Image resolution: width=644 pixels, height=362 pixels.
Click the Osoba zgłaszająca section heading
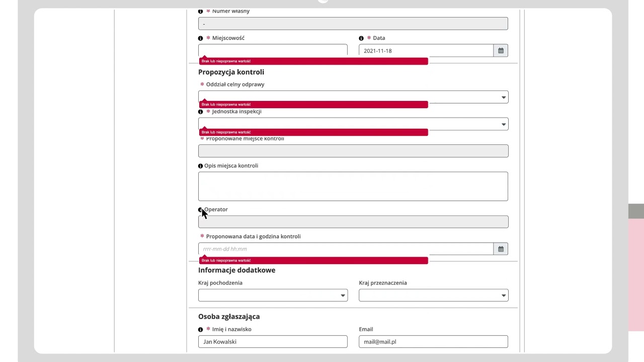coord(229,317)
